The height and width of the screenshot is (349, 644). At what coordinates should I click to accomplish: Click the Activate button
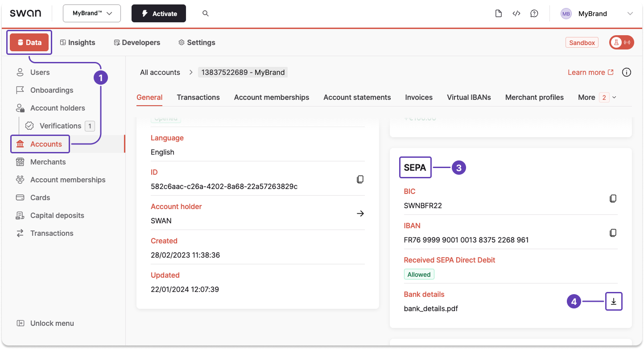pyautogui.click(x=158, y=13)
